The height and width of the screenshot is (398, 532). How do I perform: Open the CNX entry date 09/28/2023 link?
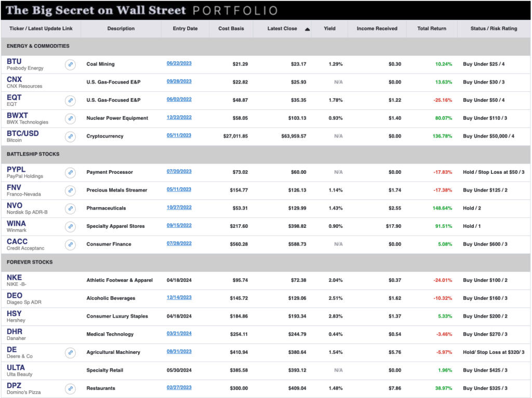(x=179, y=81)
